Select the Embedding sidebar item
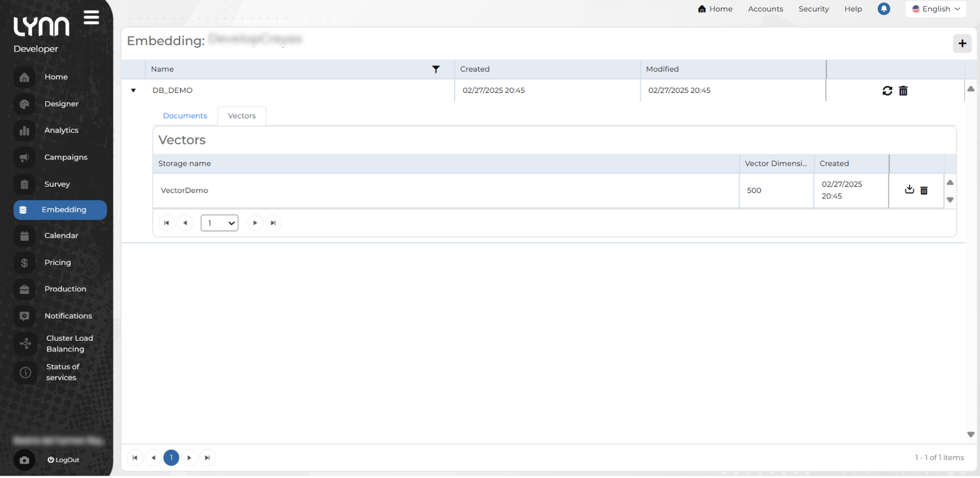 [x=60, y=210]
